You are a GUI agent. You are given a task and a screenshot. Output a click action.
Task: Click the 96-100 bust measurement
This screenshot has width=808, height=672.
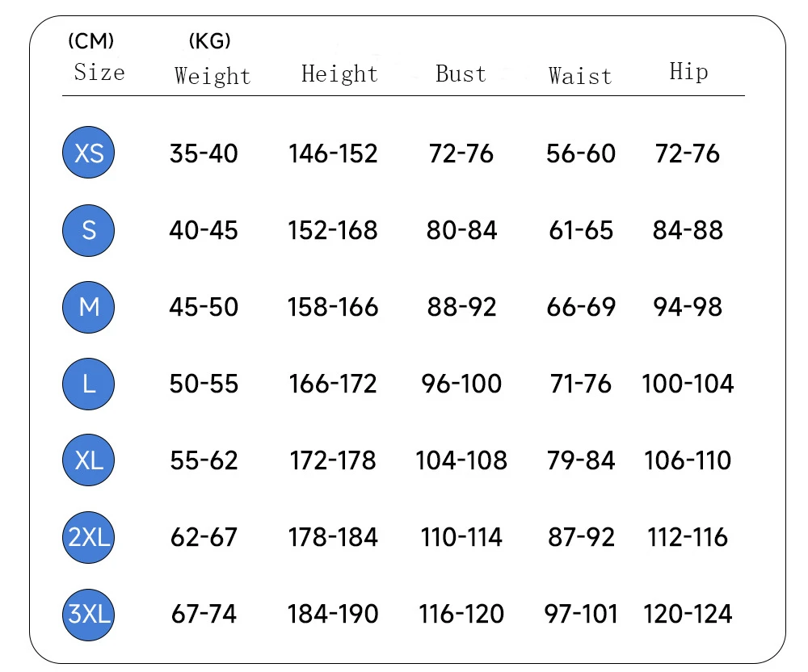461,384
